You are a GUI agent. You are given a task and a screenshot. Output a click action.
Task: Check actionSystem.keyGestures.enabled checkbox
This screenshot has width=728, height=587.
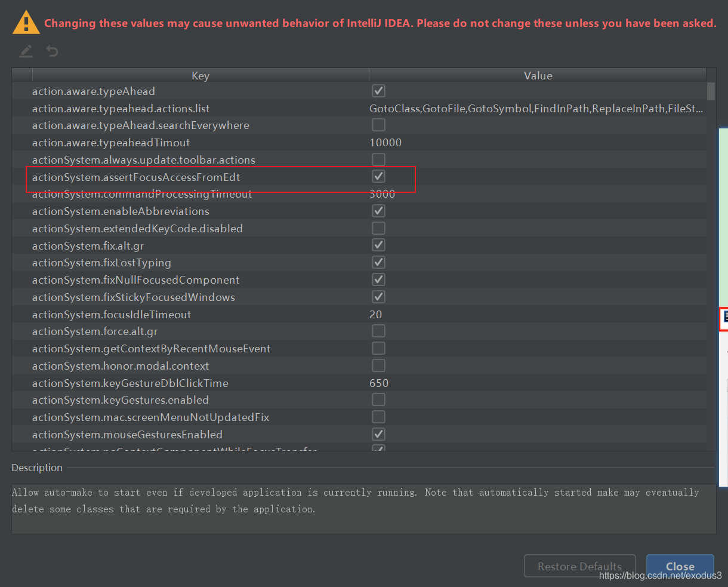click(x=378, y=399)
